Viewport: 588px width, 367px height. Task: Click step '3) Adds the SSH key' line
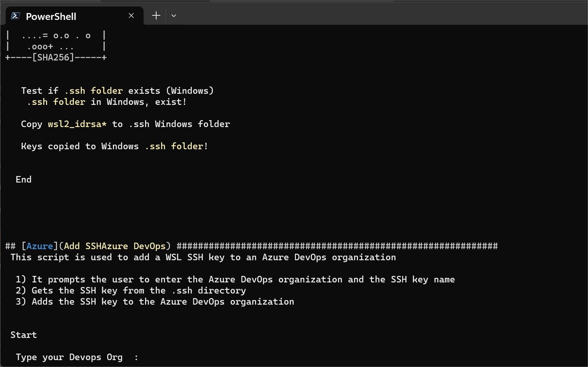pyautogui.click(x=155, y=302)
